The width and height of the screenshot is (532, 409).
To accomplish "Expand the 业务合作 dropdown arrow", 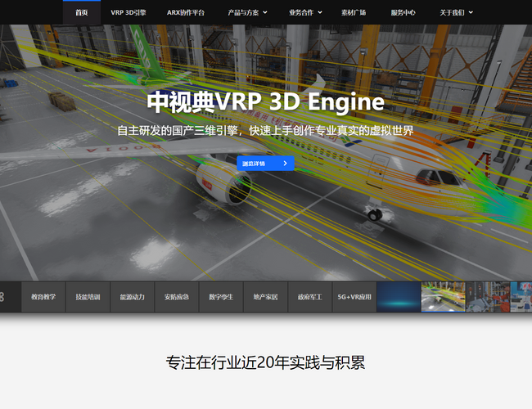I will tap(320, 13).
